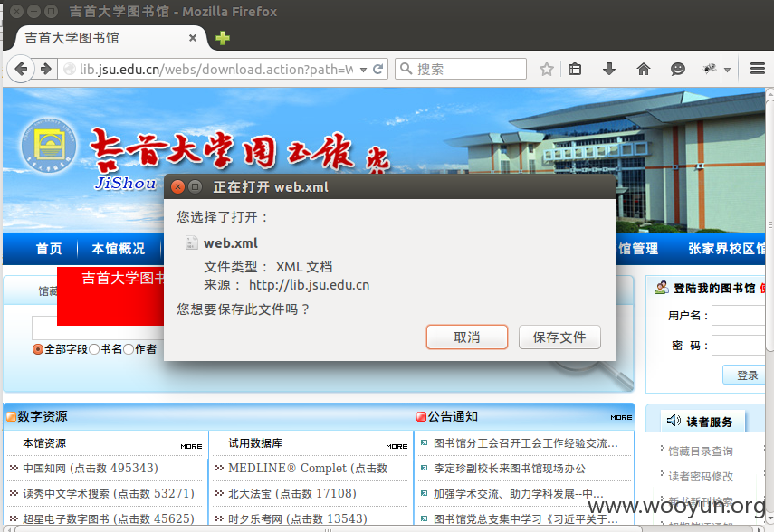Image resolution: width=774 pixels, height=532 pixels.
Task: Open the 读秀中文学术搜索 link
Action: tap(109, 493)
